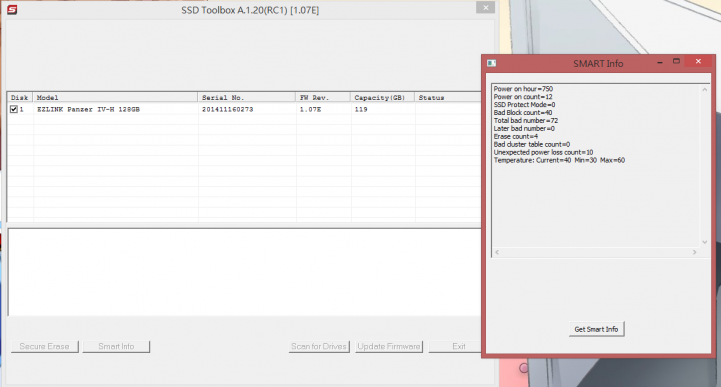Click the Bad cluster table count=0 line
The width and height of the screenshot is (721, 387).
[x=532, y=144]
